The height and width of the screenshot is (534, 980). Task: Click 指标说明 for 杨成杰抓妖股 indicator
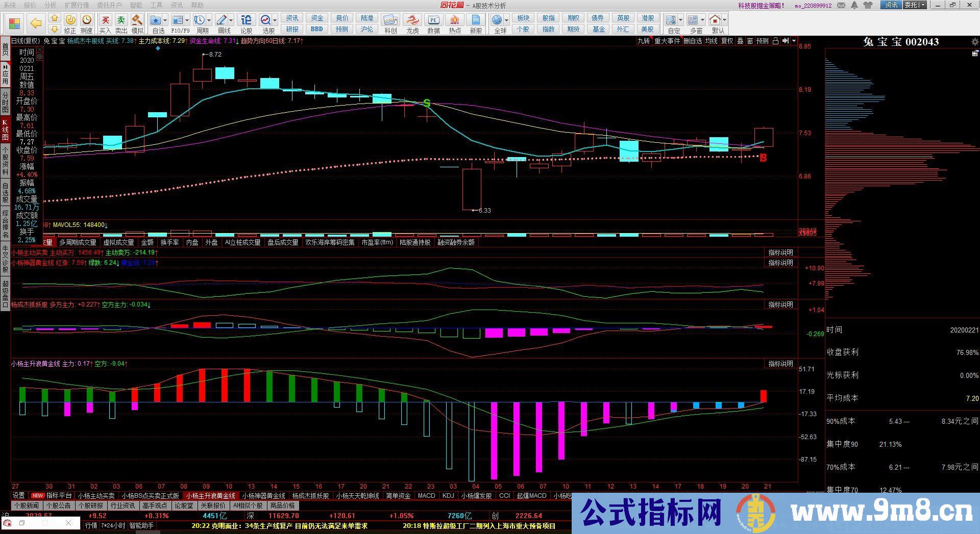pyautogui.click(x=780, y=304)
